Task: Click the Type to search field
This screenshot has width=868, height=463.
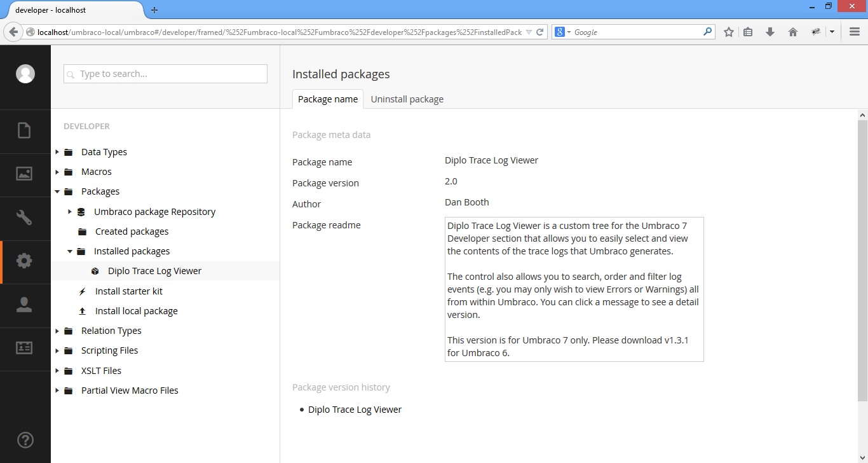Action: pyautogui.click(x=165, y=74)
